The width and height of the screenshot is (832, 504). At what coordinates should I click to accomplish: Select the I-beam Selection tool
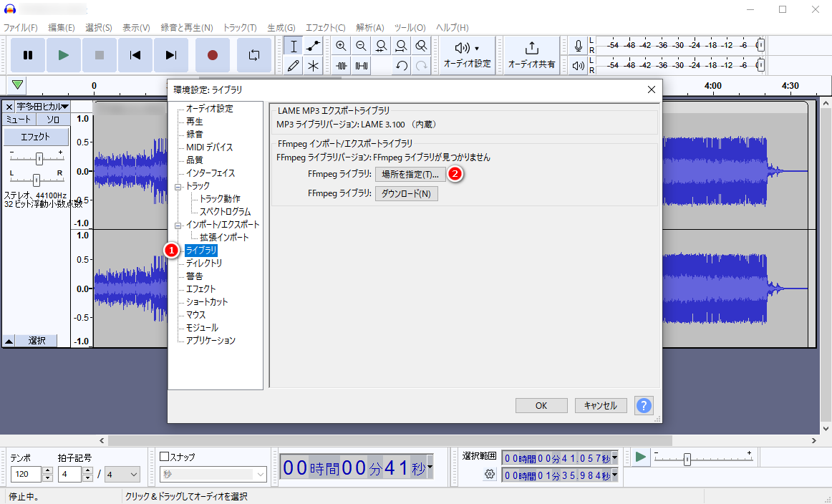pos(294,46)
